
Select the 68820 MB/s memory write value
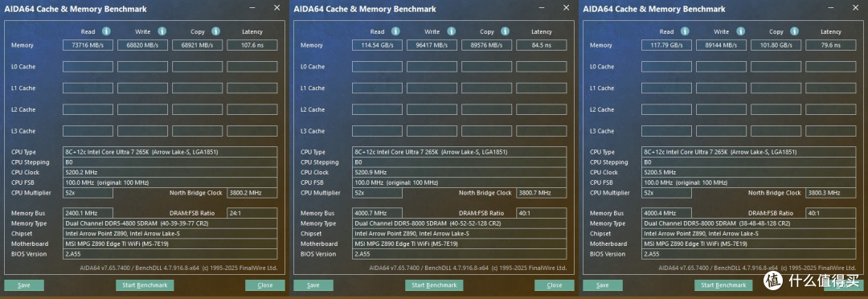pyautogui.click(x=142, y=45)
